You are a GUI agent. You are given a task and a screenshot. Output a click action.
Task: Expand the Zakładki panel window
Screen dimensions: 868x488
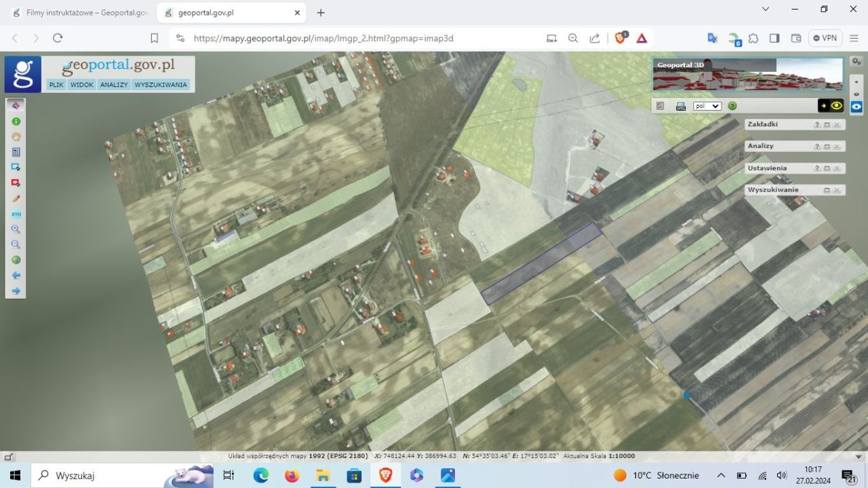pos(827,125)
